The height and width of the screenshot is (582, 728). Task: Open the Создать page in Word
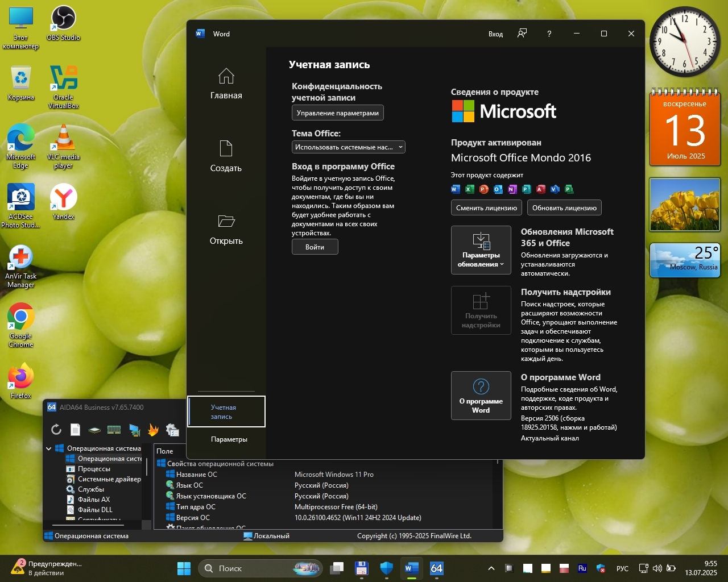(x=226, y=156)
